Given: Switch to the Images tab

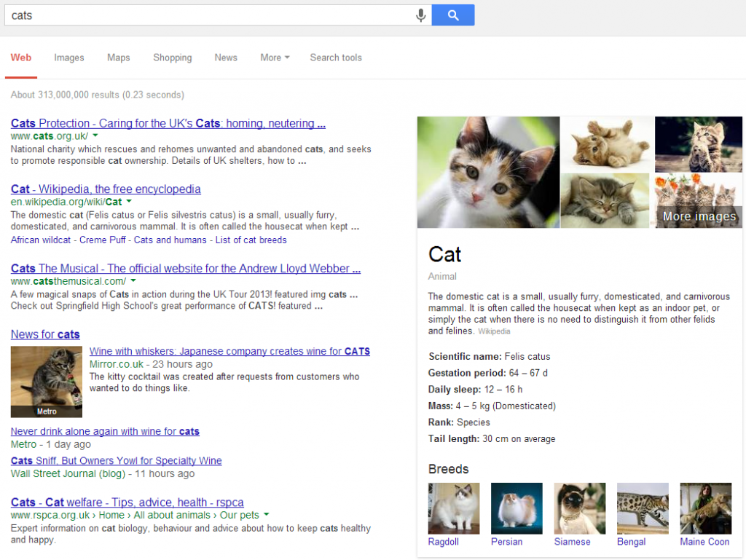Looking at the screenshot, I should click(69, 58).
